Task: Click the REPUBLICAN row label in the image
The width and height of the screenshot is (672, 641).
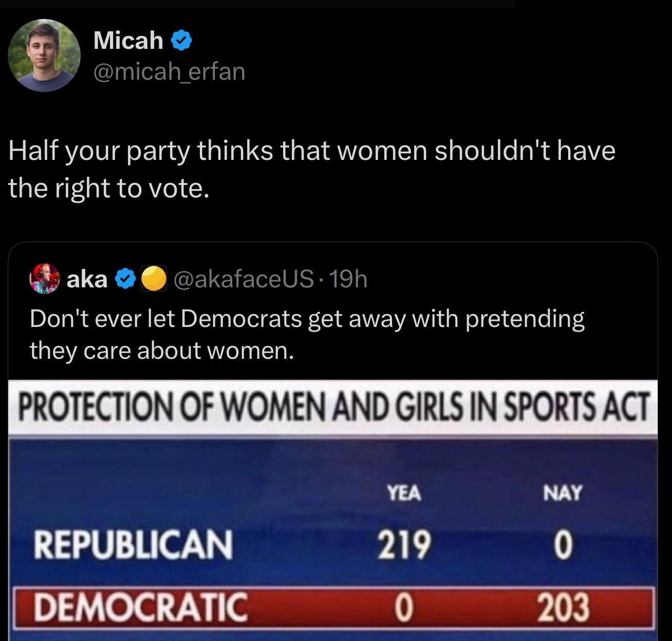Action: click(133, 544)
